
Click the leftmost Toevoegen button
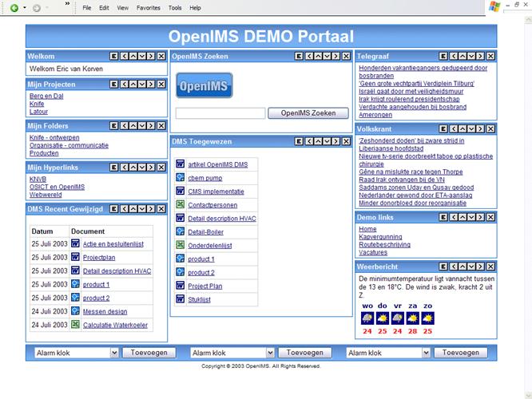tap(149, 352)
